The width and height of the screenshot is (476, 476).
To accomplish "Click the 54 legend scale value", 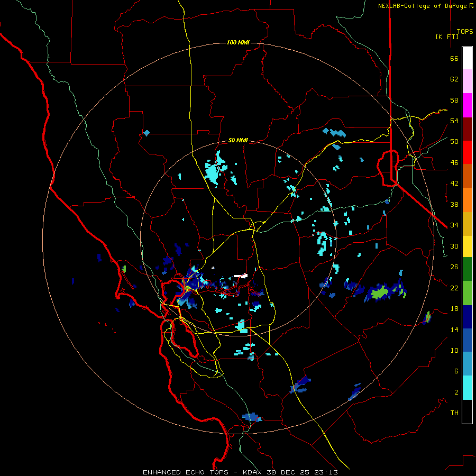I will coord(454,121).
